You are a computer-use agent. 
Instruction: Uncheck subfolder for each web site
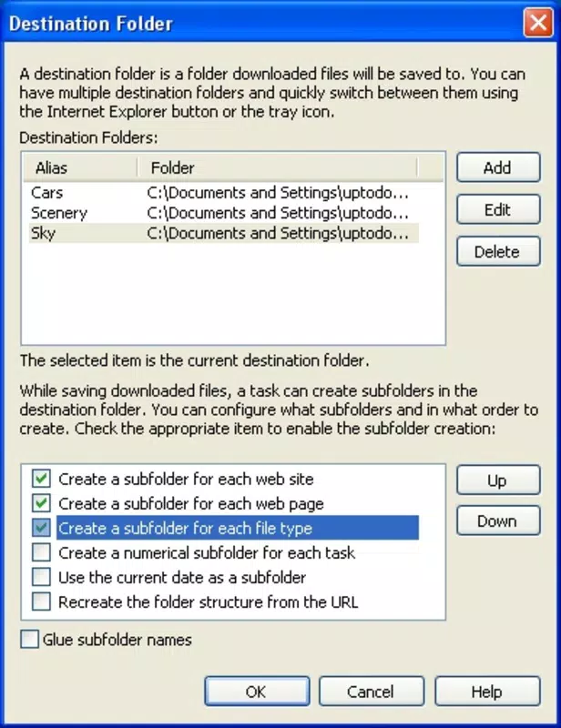pyautogui.click(x=41, y=479)
